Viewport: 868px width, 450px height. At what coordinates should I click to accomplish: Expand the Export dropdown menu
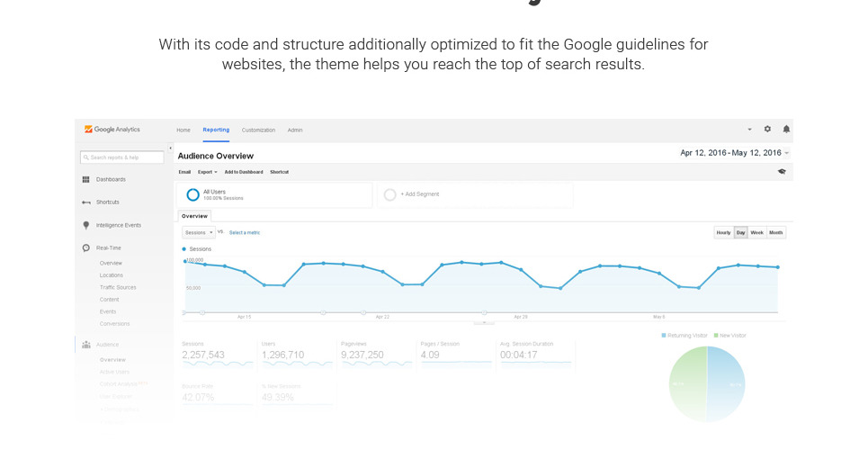click(207, 172)
